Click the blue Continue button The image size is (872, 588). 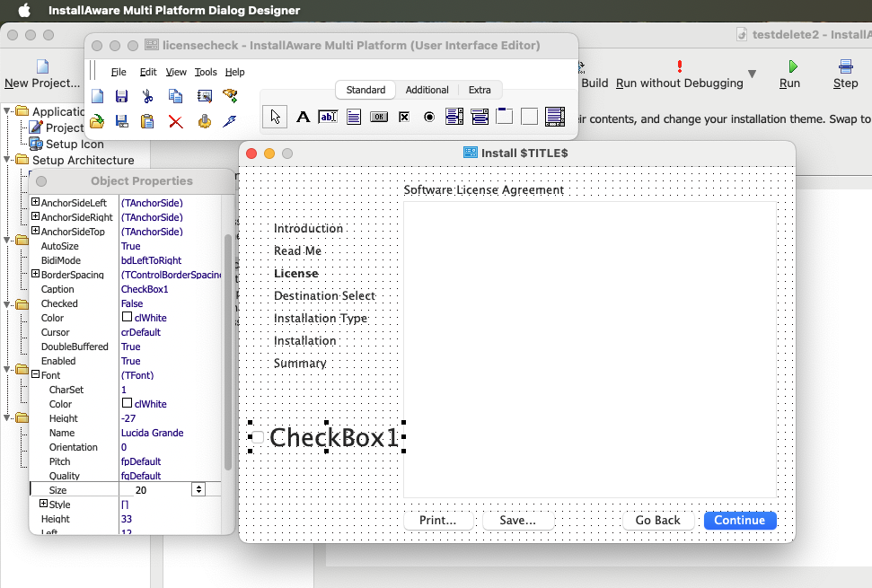click(x=740, y=520)
